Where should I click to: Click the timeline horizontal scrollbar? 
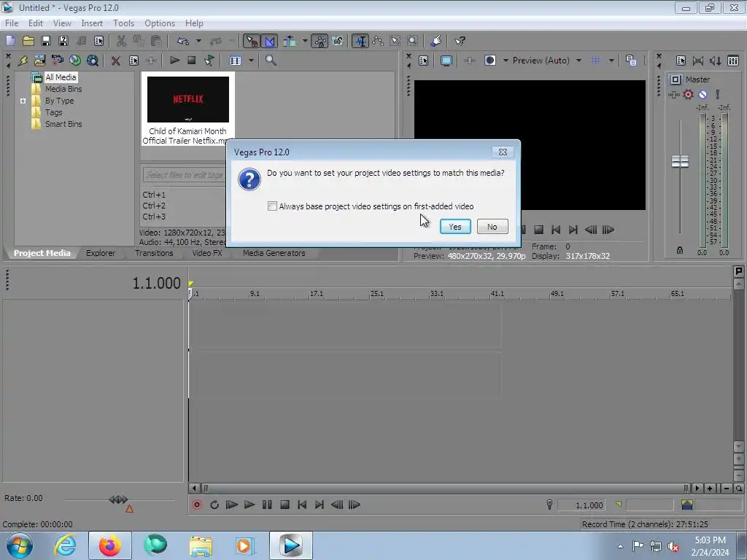[444, 488]
